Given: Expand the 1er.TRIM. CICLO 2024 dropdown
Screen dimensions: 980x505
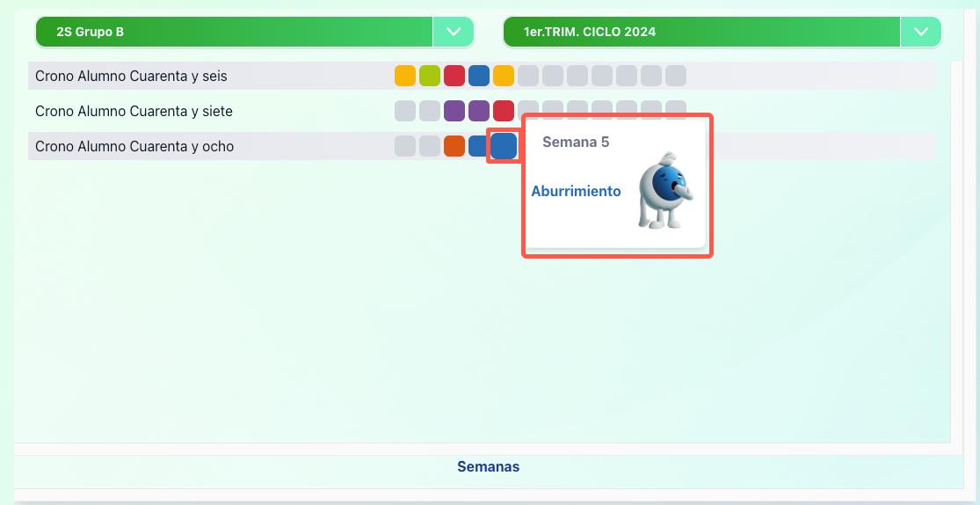Looking at the screenshot, I should coord(701,32).
